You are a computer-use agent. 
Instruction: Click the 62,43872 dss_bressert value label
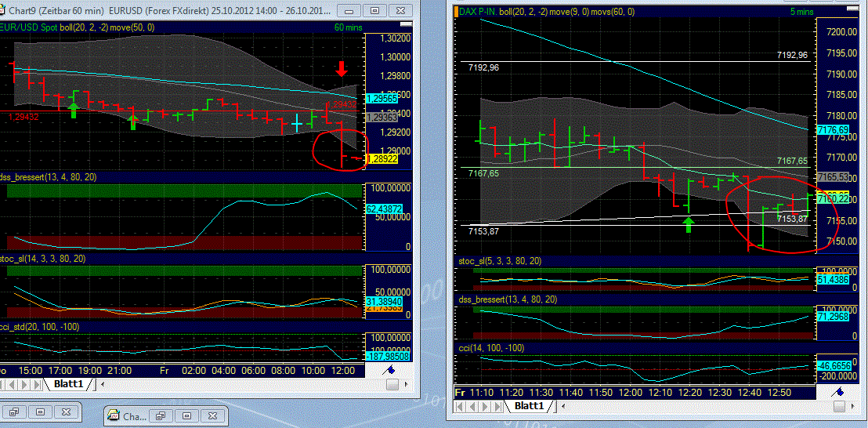(383, 209)
